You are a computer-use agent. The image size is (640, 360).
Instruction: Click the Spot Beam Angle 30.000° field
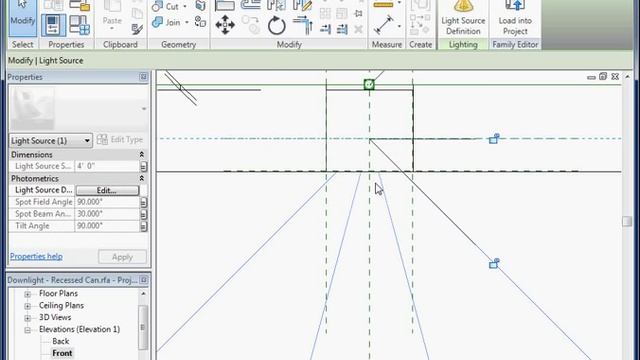(x=107, y=214)
